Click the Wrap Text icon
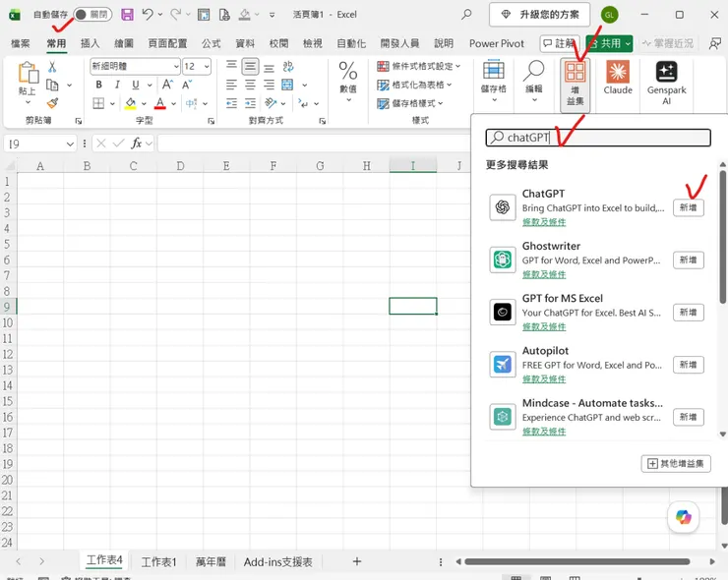Screen dimensions: 728x580 point(288,67)
